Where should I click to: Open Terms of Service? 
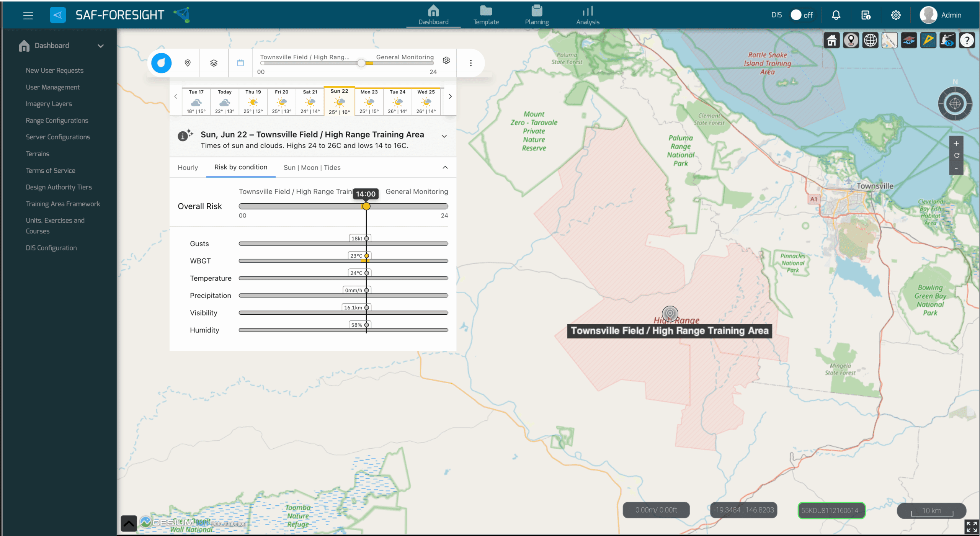51,171
